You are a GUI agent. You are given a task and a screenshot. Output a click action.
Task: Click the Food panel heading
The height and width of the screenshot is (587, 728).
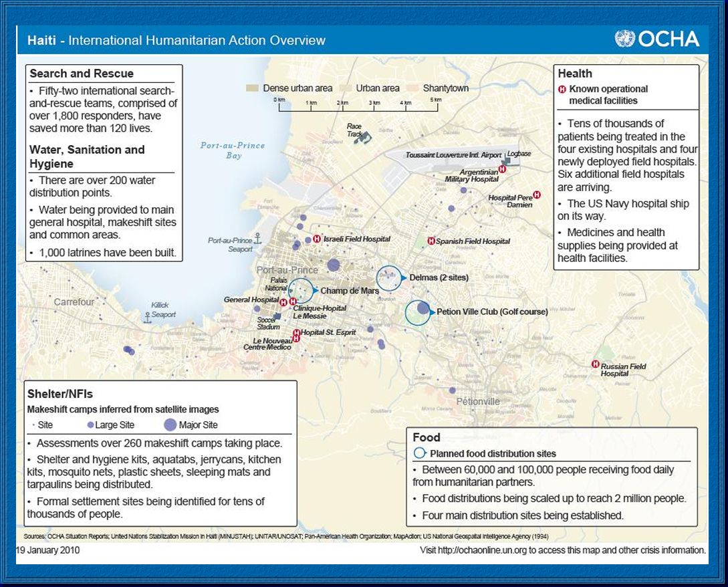tap(427, 437)
